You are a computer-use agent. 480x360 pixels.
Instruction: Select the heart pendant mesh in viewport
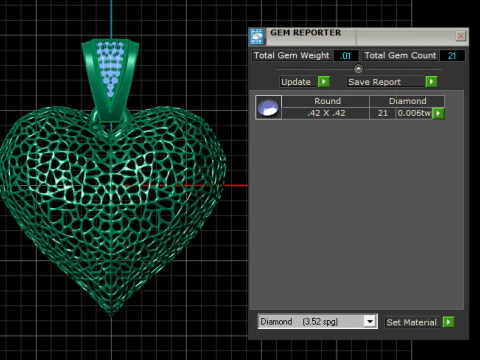(113, 210)
